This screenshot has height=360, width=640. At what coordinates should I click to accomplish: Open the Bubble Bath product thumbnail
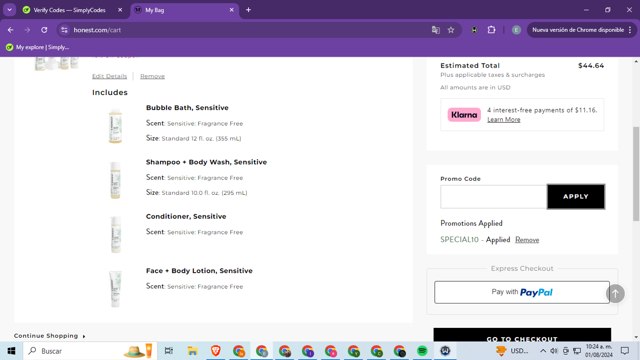click(115, 126)
